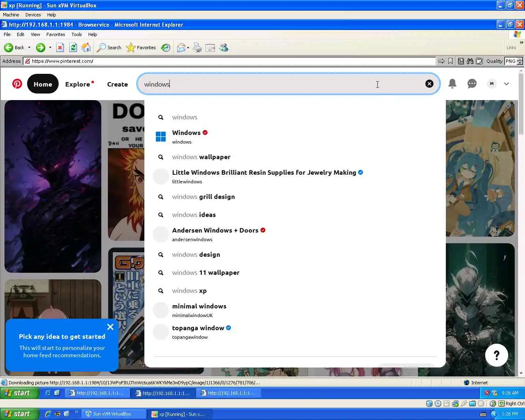Go to Pinterest Home tab
525x420 pixels.
[x=43, y=84]
